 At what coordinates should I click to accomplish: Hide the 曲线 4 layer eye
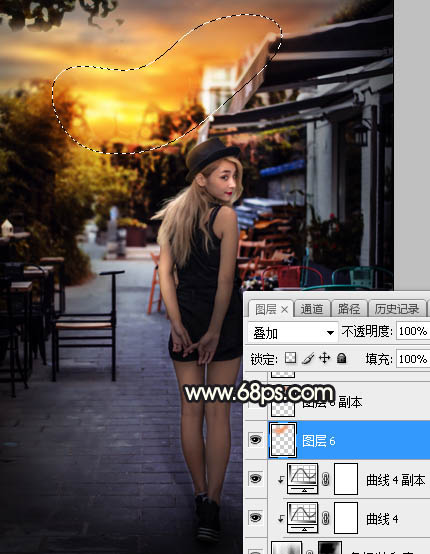coord(256,517)
